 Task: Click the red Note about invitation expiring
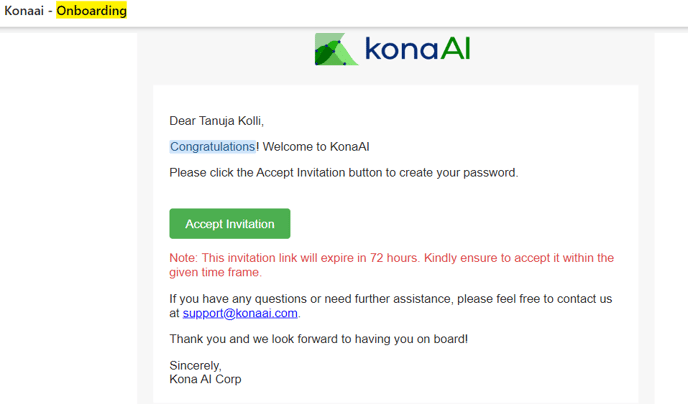click(x=391, y=265)
